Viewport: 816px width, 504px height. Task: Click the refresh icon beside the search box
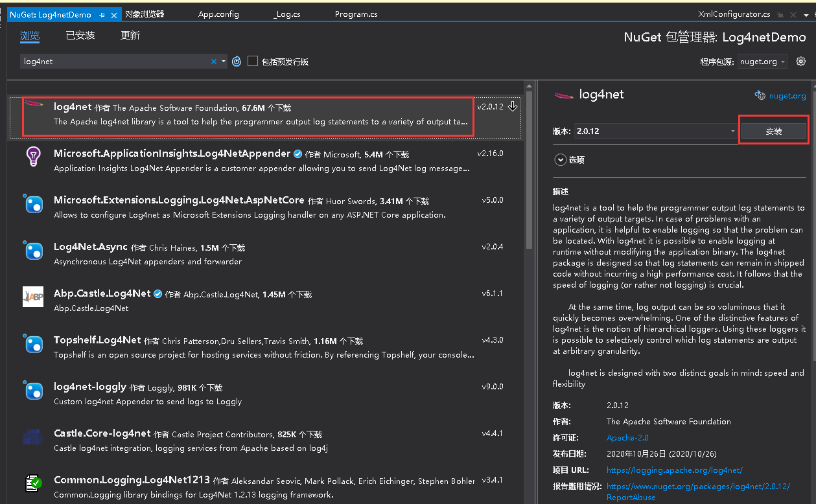click(x=237, y=62)
